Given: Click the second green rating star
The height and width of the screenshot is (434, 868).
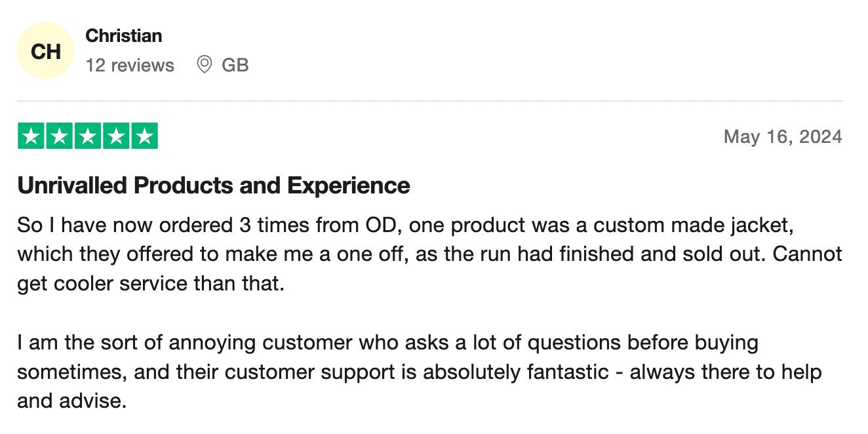Looking at the screenshot, I should click(x=59, y=136).
